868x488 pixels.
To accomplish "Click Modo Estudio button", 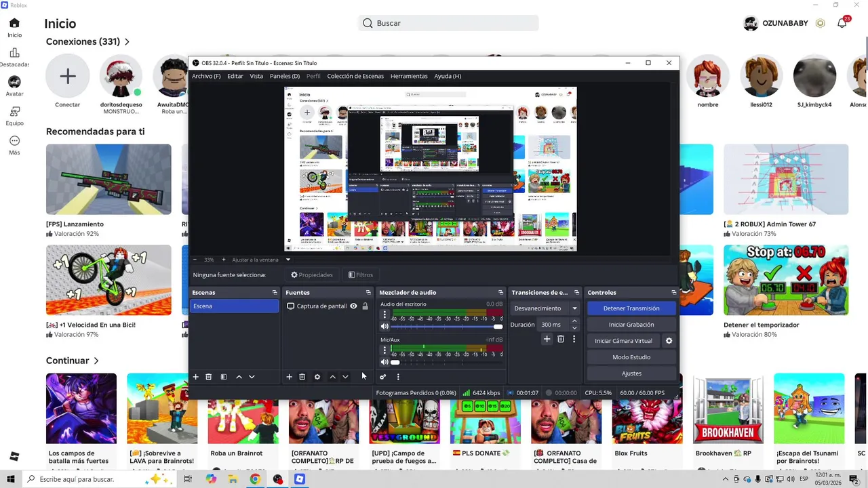I will pos(631,357).
